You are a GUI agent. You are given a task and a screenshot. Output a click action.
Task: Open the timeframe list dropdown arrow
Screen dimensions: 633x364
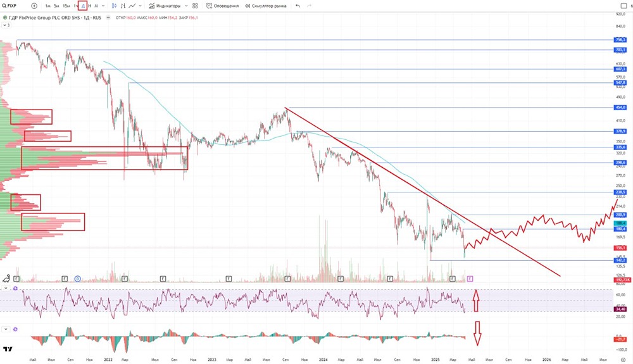tap(103, 6)
